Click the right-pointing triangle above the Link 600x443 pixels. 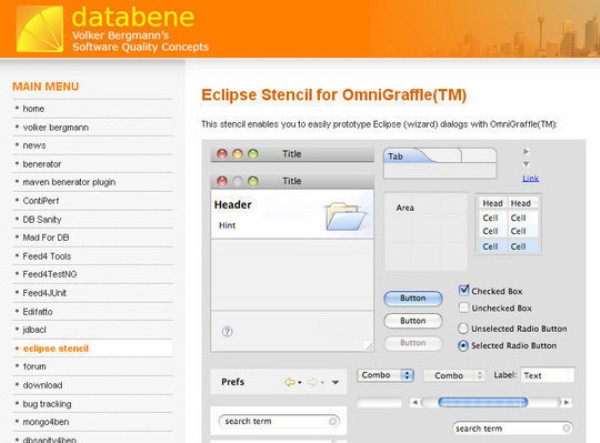[527, 152]
